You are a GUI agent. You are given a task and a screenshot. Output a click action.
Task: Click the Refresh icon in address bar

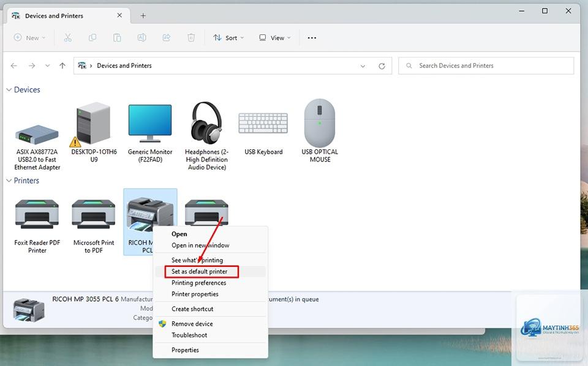382,66
